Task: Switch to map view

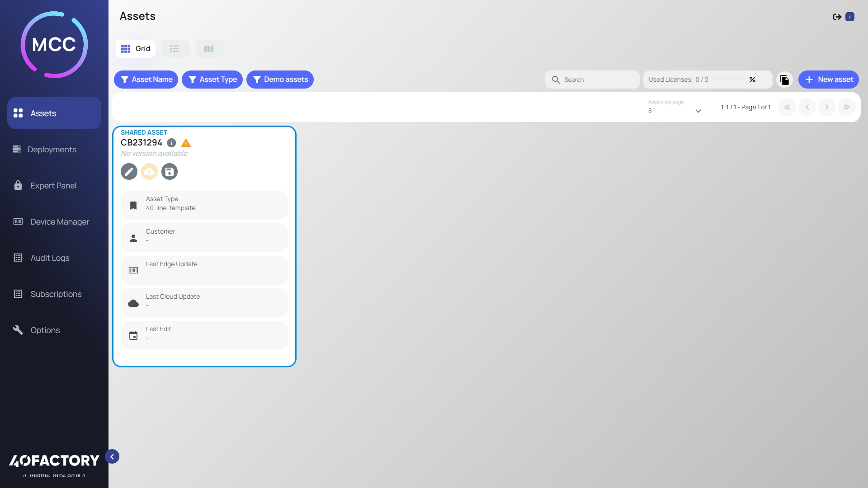Action: (209, 49)
